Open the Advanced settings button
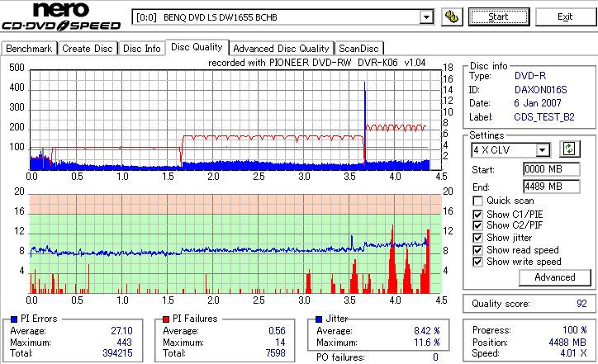This screenshot has width=598, height=364. 554,277
